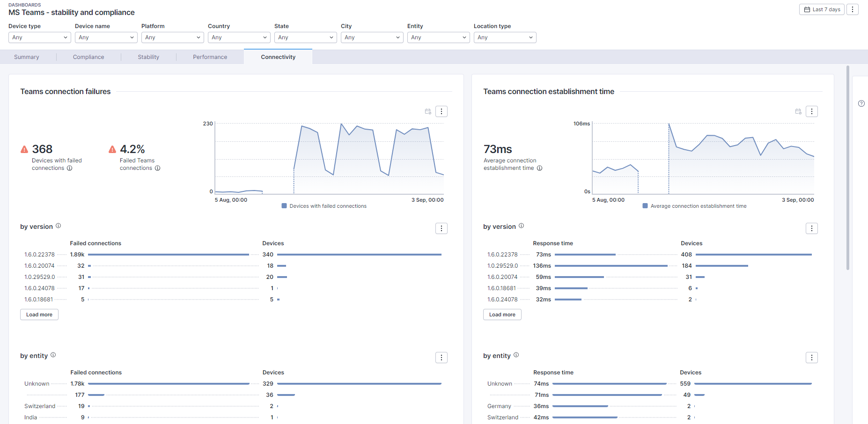Viewport: 868px width, 424px height.
Task: Select version 1.6.0.18681 in failed connections list
Action: (x=39, y=300)
